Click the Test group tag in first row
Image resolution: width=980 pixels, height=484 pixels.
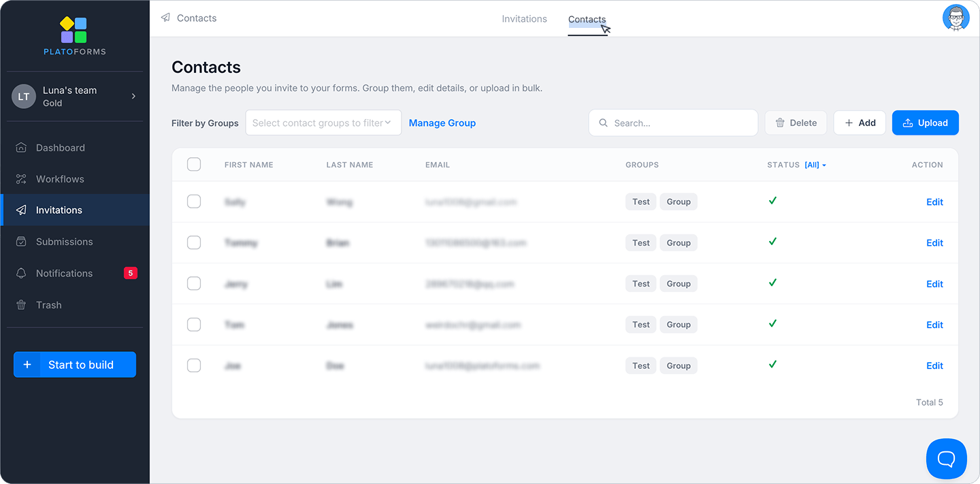click(x=641, y=201)
